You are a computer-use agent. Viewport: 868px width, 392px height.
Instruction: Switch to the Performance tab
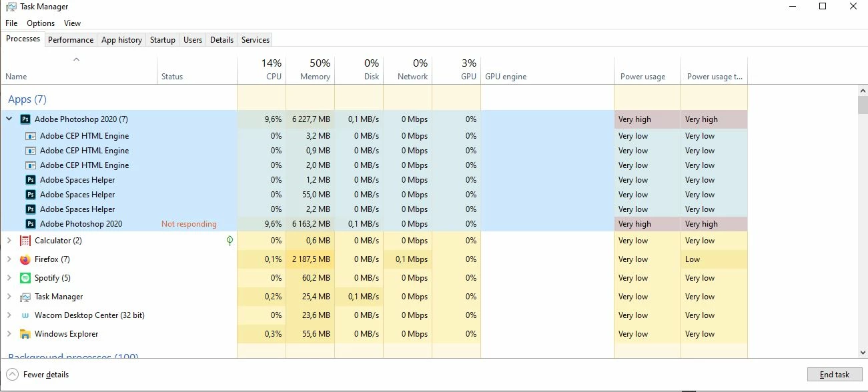71,40
